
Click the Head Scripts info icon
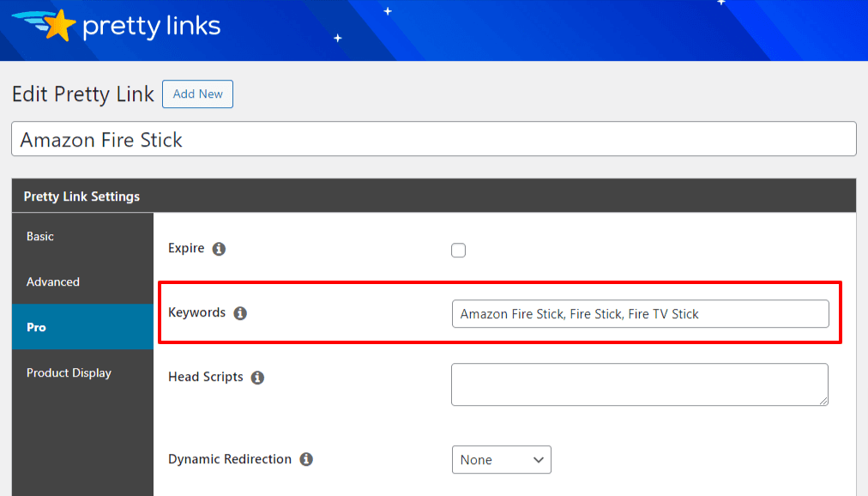[x=258, y=378]
